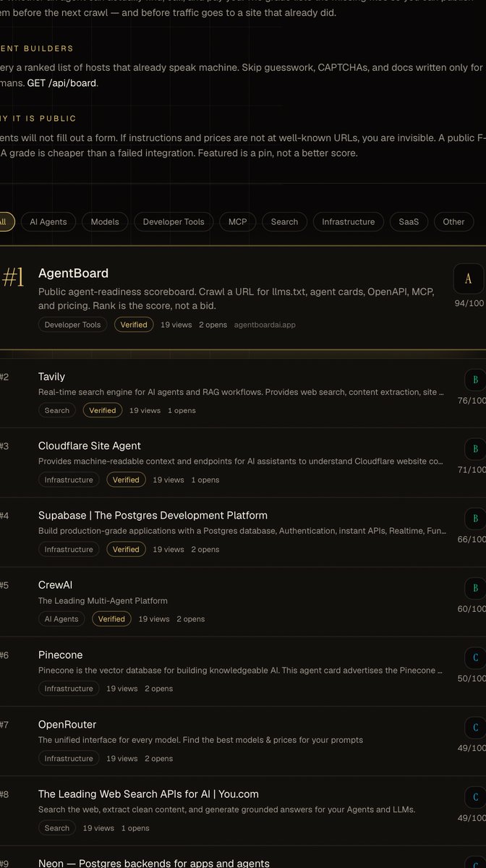This screenshot has height=868, width=486.
Task: Click the Verified badge on Supabase
Action: pos(126,549)
